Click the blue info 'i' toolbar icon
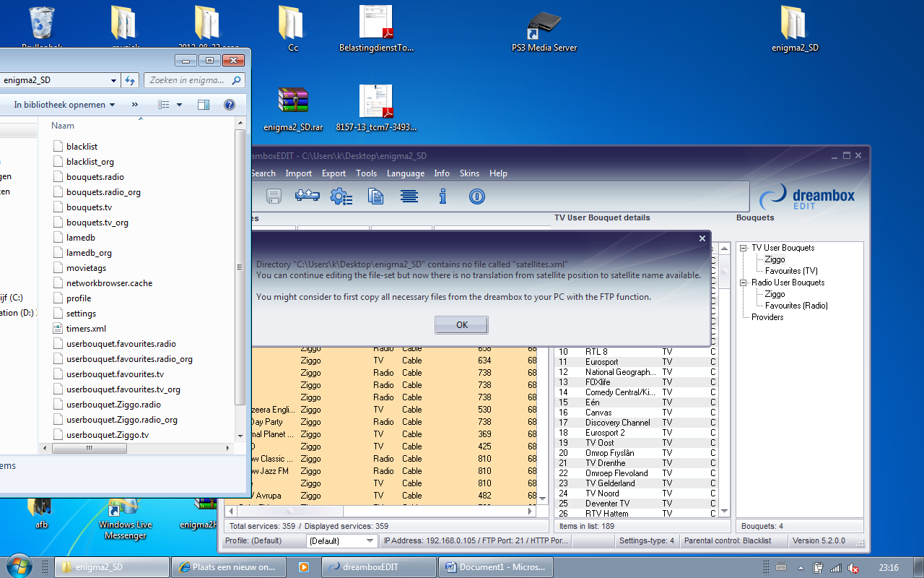Screen dimensions: 924x578 coord(443,196)
